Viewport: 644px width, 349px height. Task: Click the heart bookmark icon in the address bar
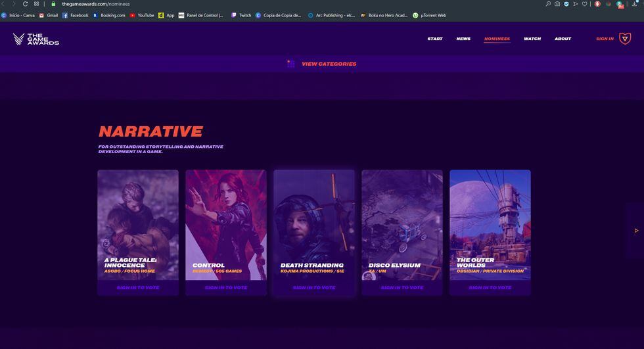584,4
